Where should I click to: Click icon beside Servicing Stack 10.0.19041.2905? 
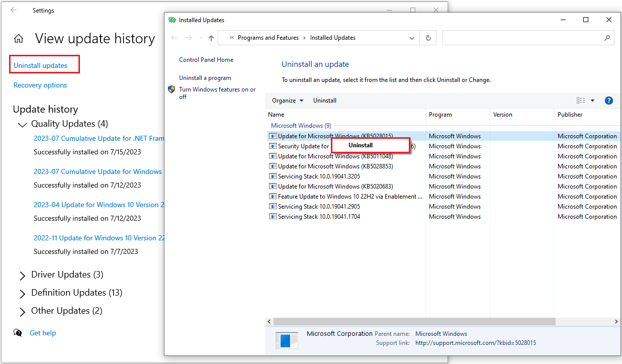point(273,207)
